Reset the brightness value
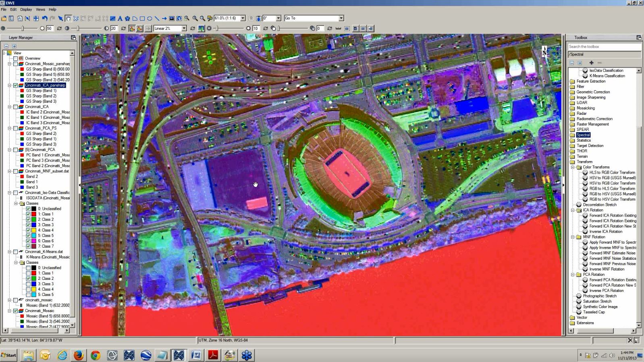Image resolution: width=644 pixels, height=362 pixels. [x=59, y=29]
